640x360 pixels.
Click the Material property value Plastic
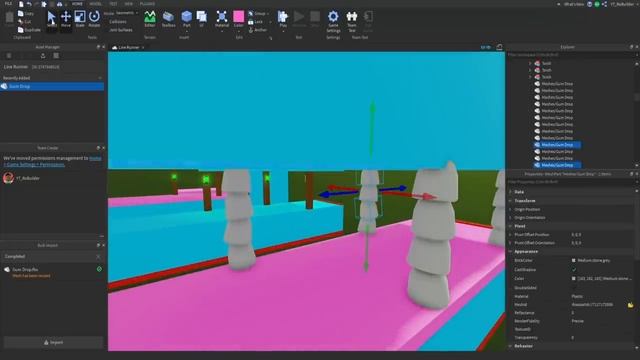pyautogui.click(x=577, y=296)
